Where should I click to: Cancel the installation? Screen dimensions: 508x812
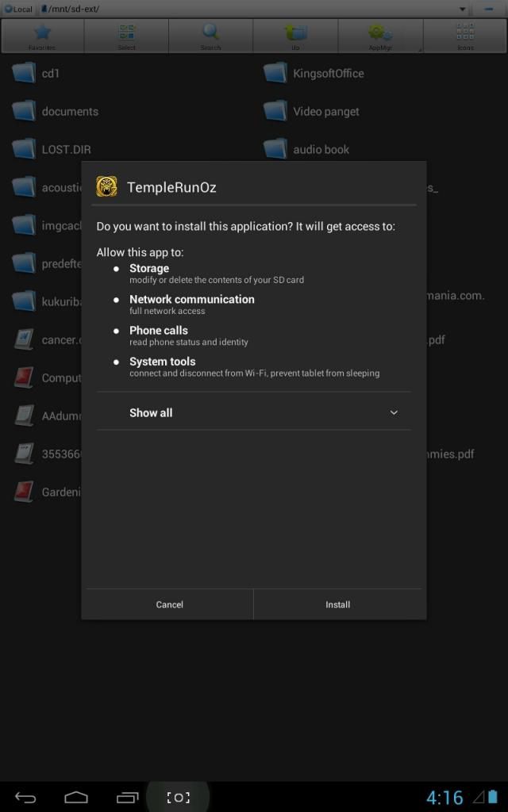pyautogui.click(x=170, y=604)
